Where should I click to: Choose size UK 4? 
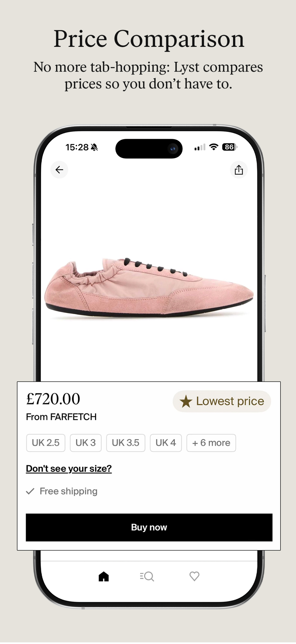tap(166, 443)
